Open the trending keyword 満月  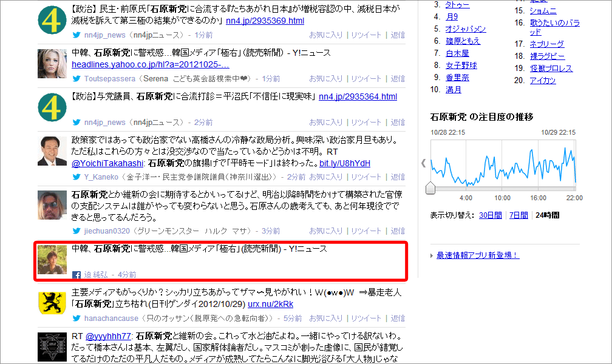[x=454, y=90]
